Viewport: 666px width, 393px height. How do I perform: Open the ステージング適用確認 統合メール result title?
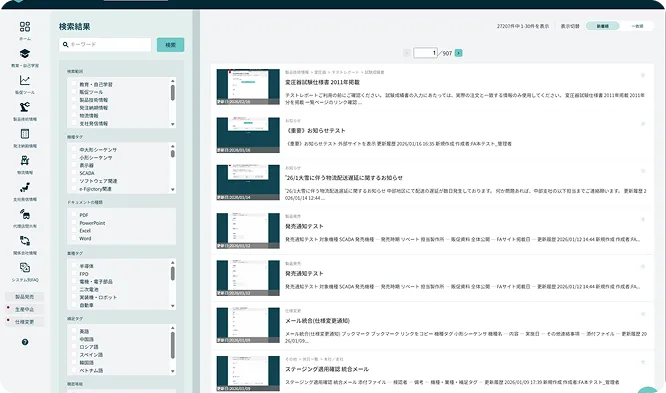(x=327, y=369)
